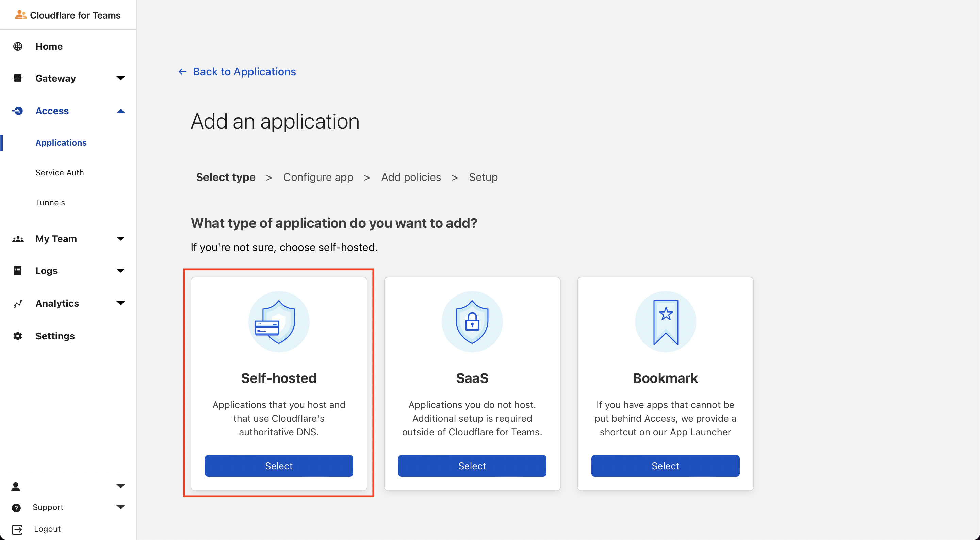Open Tunnels under Access
This screenshot has height=540, width=980.
50,203
